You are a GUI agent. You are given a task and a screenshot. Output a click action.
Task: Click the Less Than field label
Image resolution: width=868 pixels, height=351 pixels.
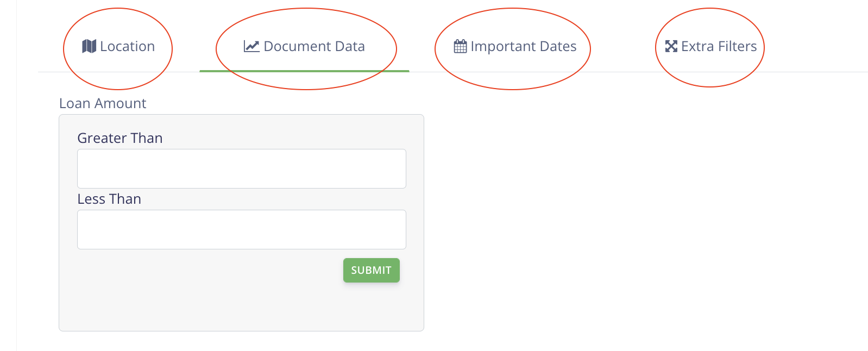coord(109,199)
